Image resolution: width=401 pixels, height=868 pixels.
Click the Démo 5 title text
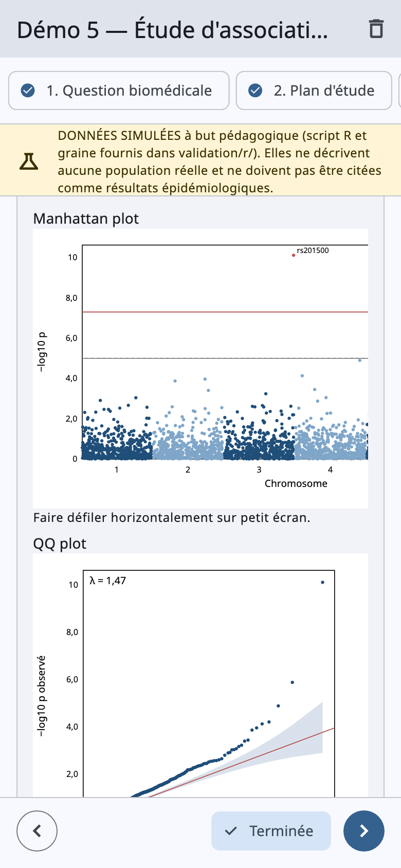(172, 30)
